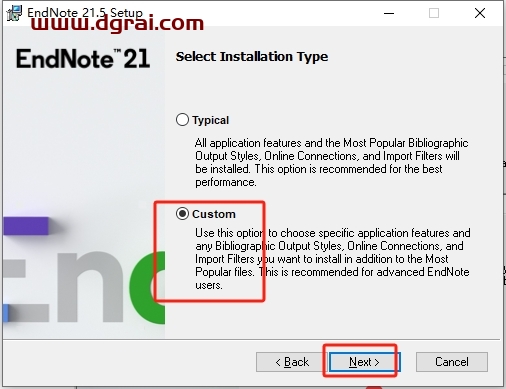This screenshot has width=506, height=389.
Task: Click the 'Select Installation Type' heading
Action: click(252, 57)
